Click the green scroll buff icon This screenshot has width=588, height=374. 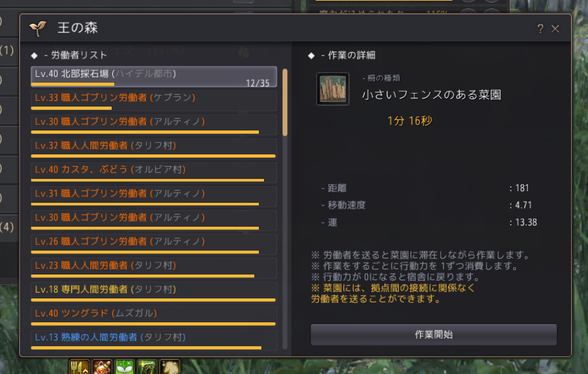147,366
